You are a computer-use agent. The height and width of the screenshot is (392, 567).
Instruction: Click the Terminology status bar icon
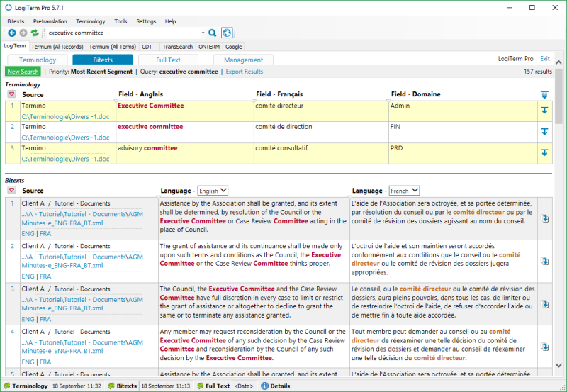point(7,386)
